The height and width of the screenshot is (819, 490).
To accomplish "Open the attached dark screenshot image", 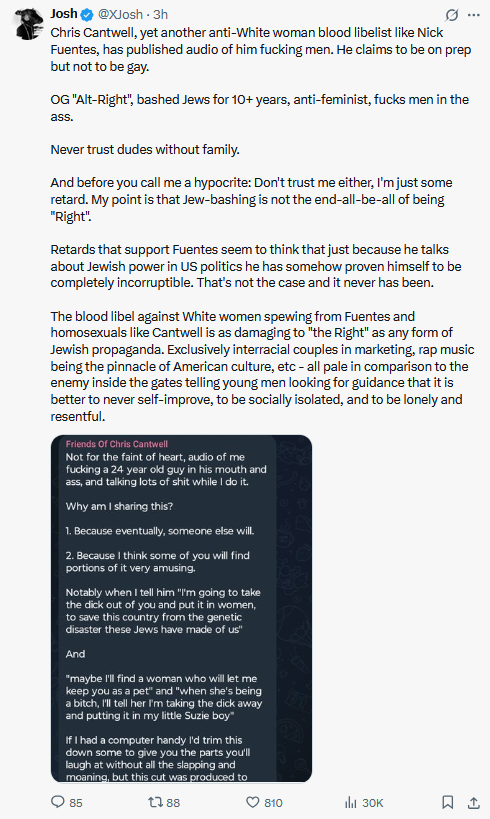I will (181, 609).
